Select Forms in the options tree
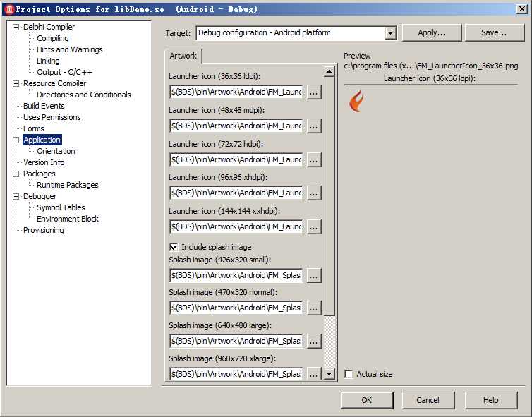The height and width of the screenshot is (417, 532). point(34,128)
